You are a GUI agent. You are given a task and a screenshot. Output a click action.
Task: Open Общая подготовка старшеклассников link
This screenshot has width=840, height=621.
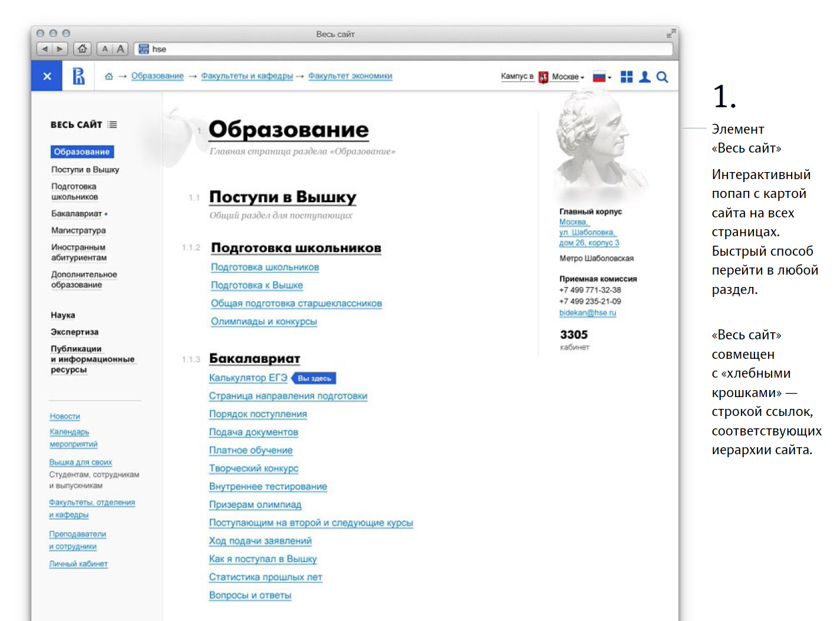click(x=297, y=303)
